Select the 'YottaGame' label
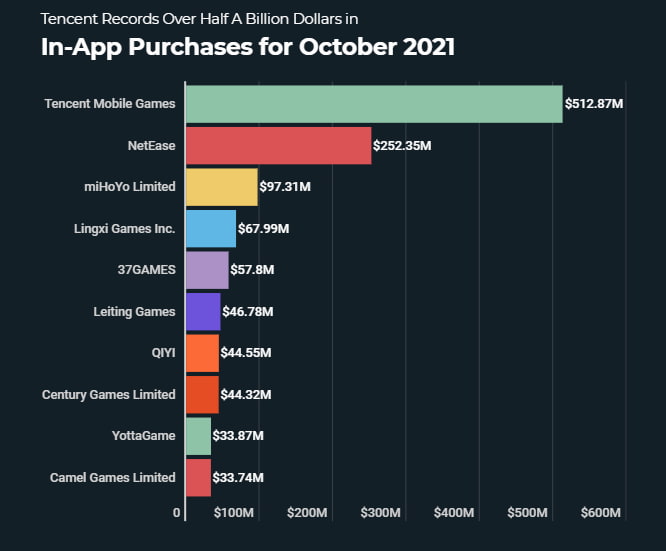Viewport: 666px width, 551px height. pos(144,436)
